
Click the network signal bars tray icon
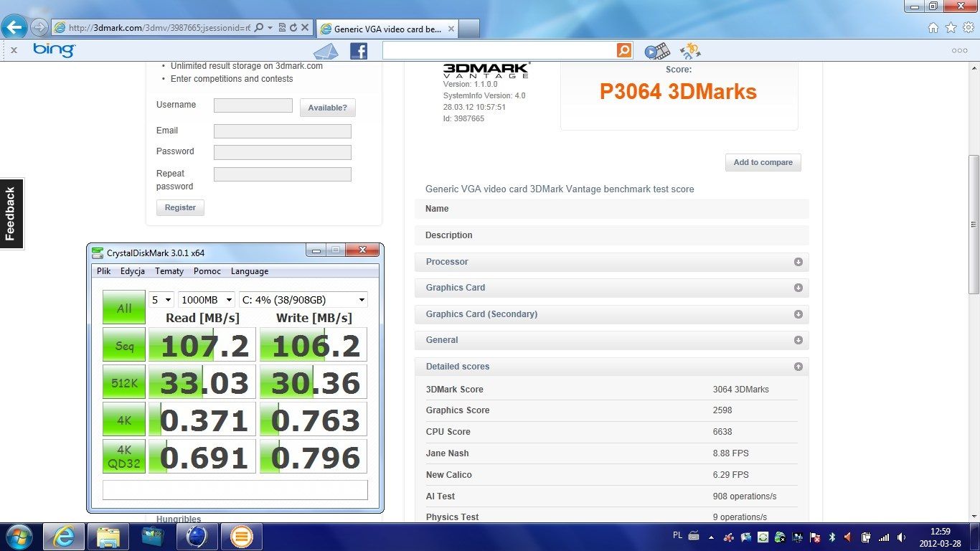884,537
